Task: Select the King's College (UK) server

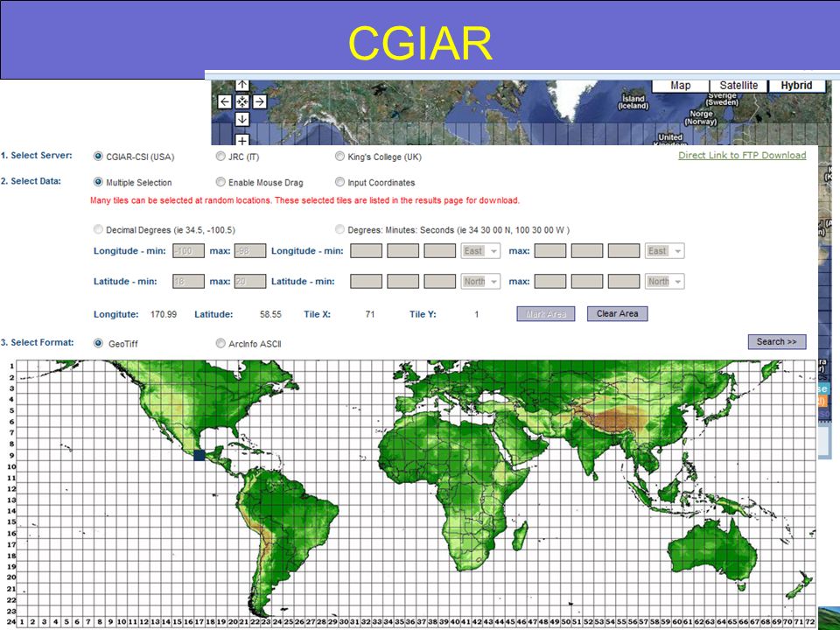Action: 339,157
